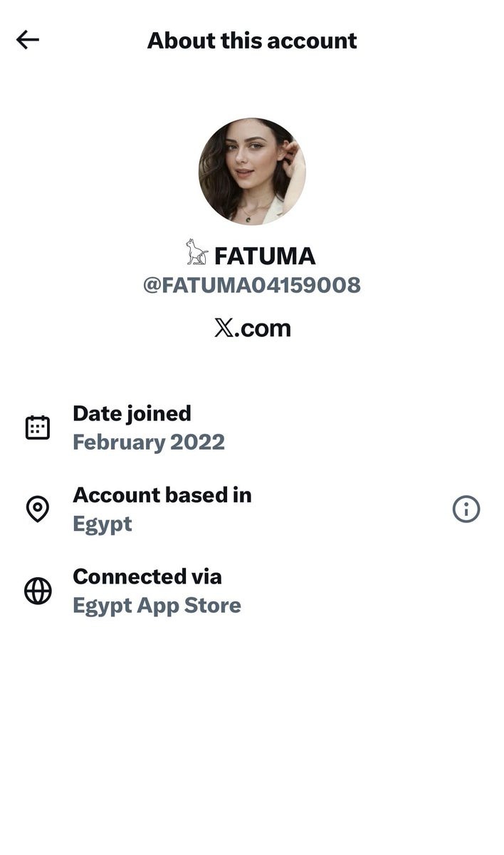Click the About this account title

[x=252, y=41]
